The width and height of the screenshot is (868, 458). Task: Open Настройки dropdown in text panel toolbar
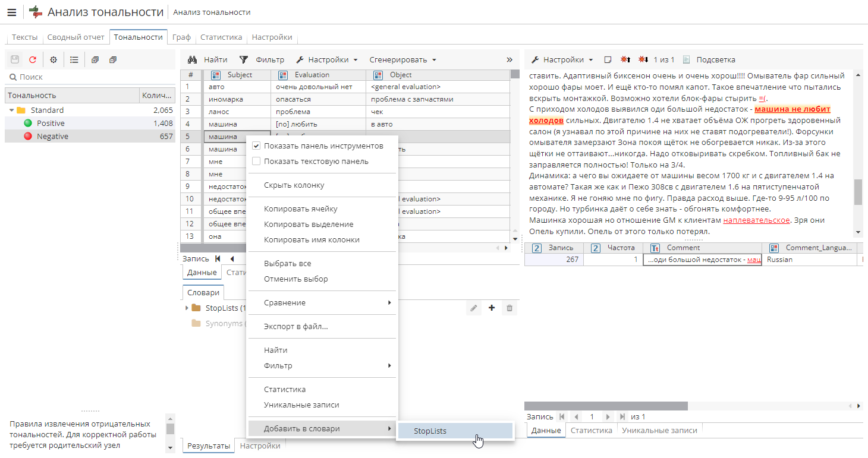coord(562,59)
